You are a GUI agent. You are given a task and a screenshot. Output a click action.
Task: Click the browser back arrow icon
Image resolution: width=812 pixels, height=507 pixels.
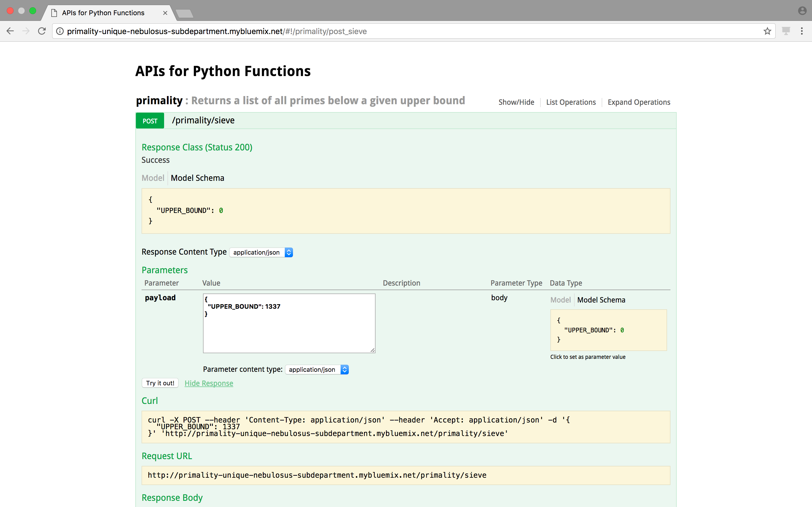pyautogui.click(x=10, y=31)
